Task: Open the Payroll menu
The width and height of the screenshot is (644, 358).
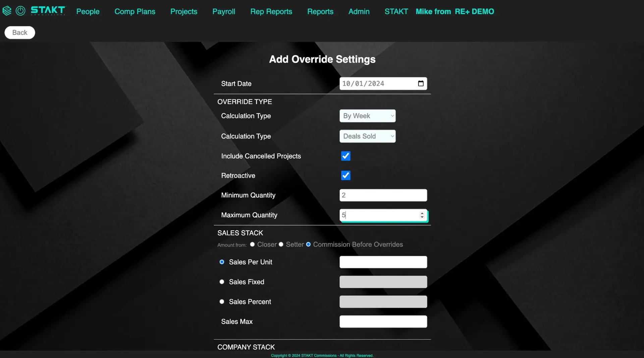Action: pyautogui.click(x=224, y=11)
